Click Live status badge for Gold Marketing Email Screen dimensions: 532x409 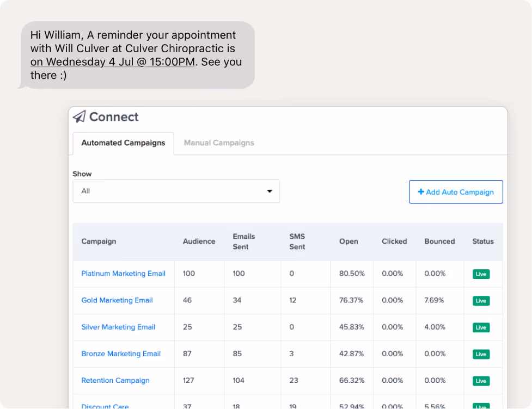(481, 301)
